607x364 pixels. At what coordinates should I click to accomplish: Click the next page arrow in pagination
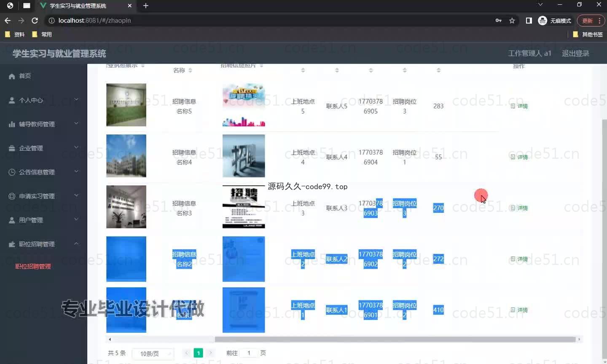click(210, 353)
